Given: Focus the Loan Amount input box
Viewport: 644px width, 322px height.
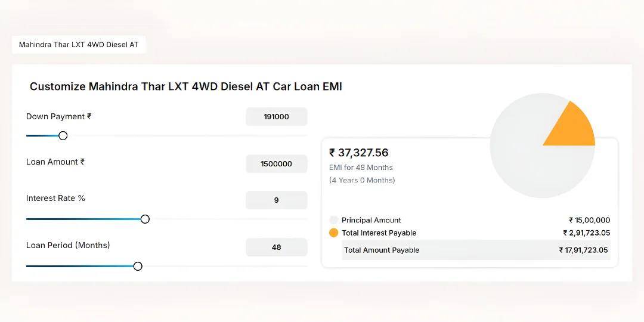Looking at the screenshot, I should [x=276, y=163].
